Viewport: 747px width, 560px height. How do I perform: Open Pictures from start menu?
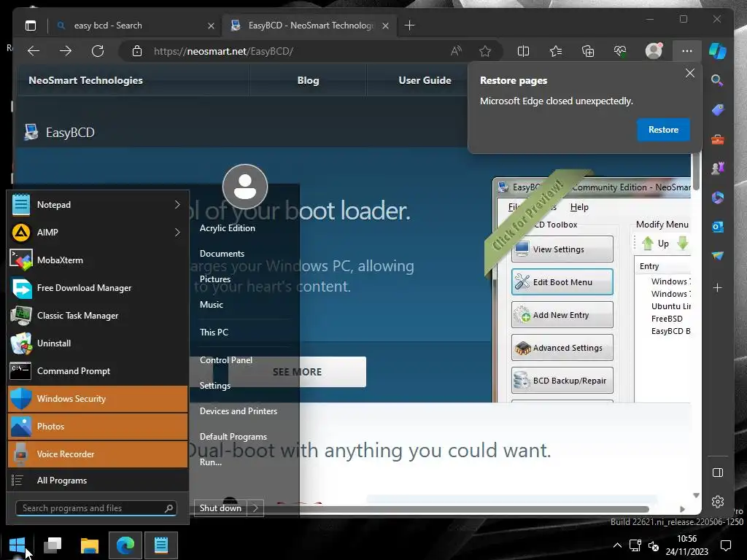[215, 279]
